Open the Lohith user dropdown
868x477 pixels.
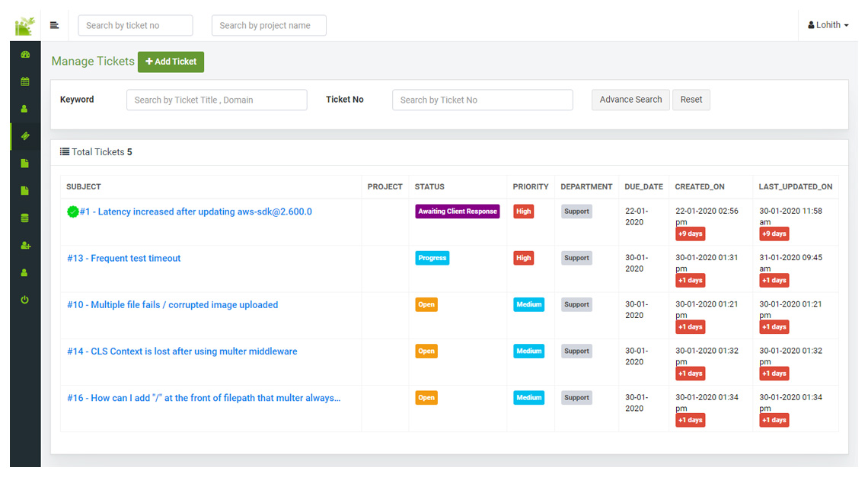click(828, 25)
